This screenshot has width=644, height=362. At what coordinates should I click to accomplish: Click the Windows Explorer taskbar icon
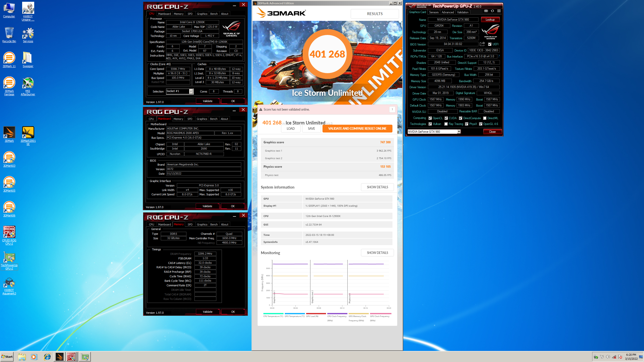tap(22, 357)
